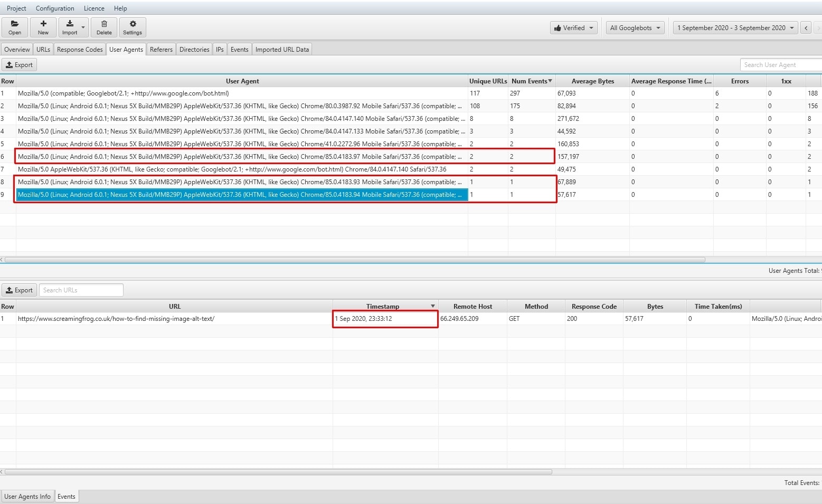The width and height of the screenshot is (822, 504).
Task: Open the All Googlebots dropdown
Action: [635, 28]
